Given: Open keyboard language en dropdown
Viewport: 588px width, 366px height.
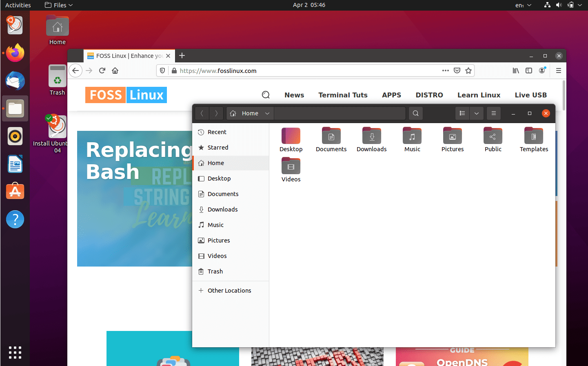Looking at the screenshot, I should [523, 5].
